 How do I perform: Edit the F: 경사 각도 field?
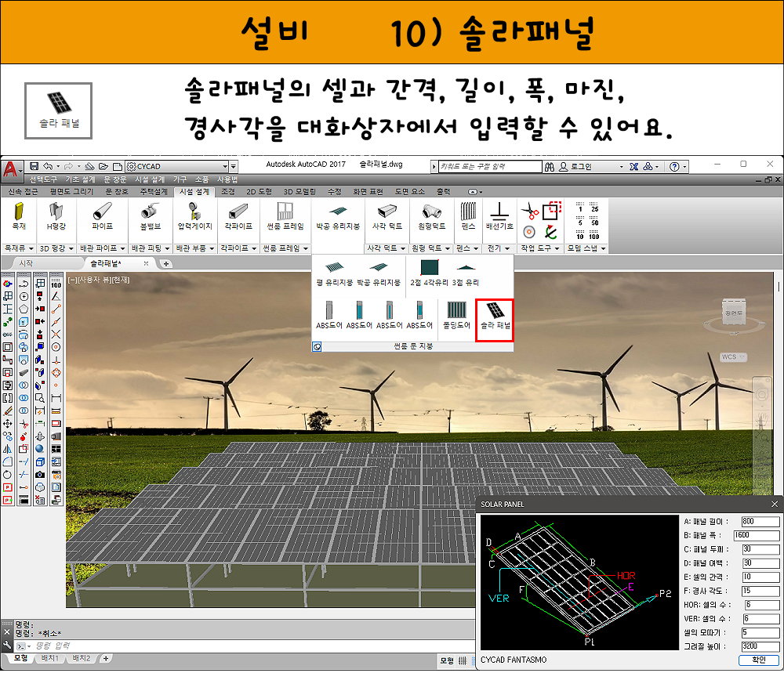click(x=760, y=591)
